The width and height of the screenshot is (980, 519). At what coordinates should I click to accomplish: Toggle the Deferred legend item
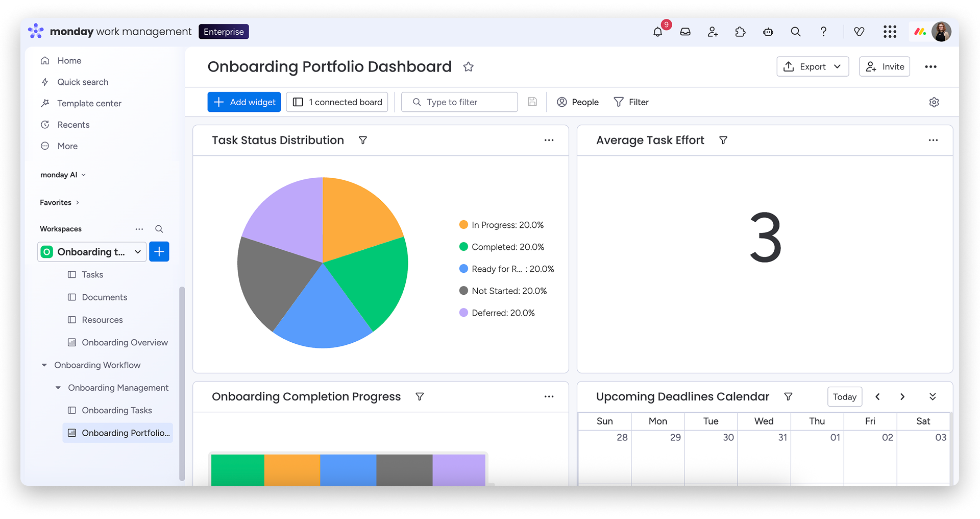coord(497,313)
